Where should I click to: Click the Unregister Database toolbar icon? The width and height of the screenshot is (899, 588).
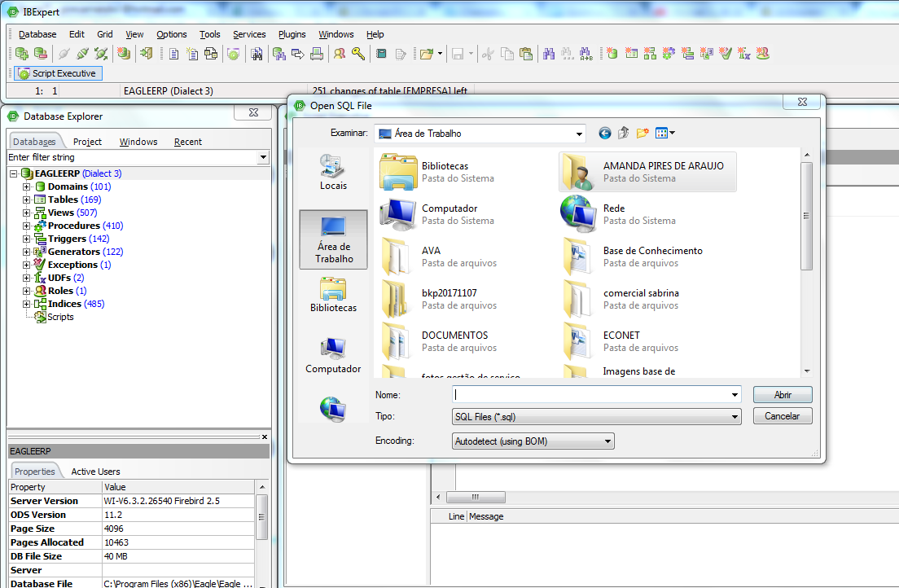click(41, 54)
